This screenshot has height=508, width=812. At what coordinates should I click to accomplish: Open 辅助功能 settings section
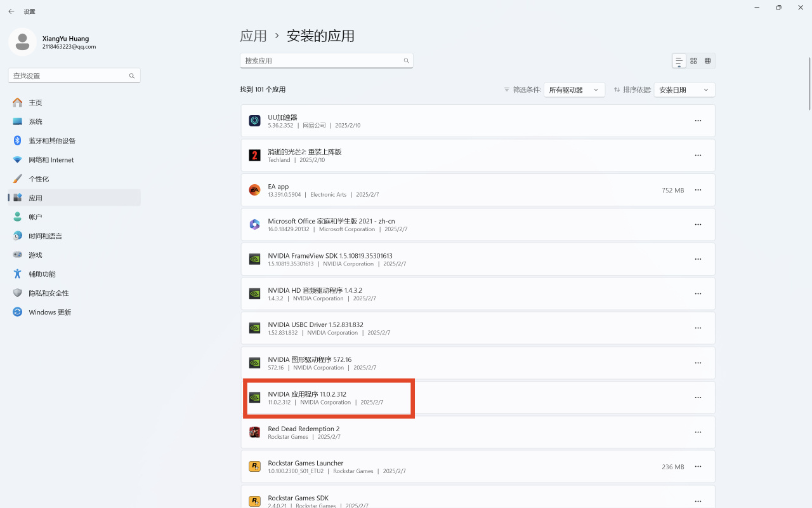(74, 274)
